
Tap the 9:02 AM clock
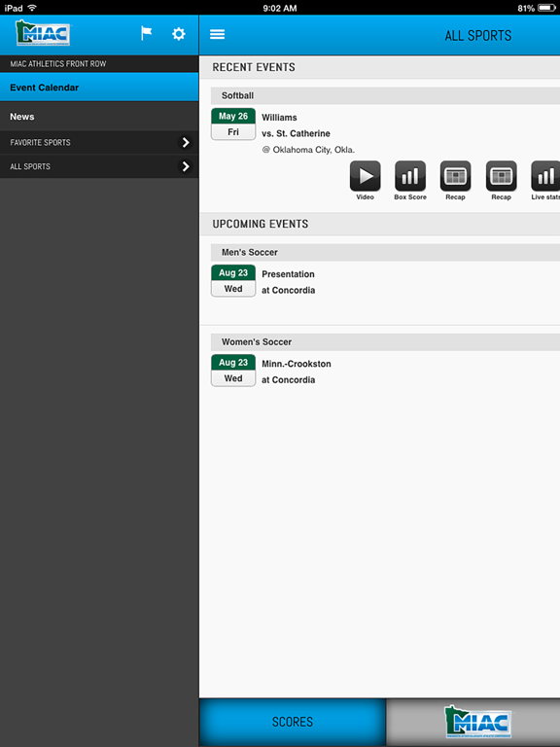(x=280, y=8)
